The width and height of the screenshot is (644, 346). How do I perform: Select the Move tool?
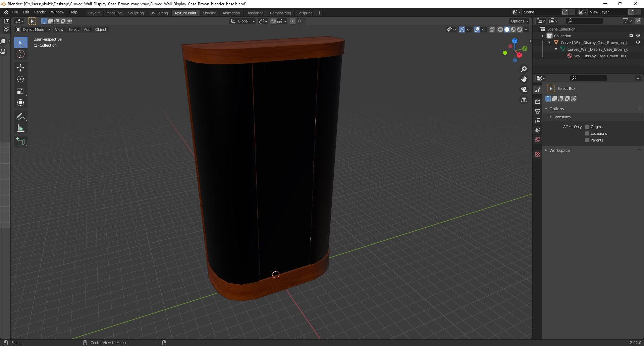click(x=20, y=67)
